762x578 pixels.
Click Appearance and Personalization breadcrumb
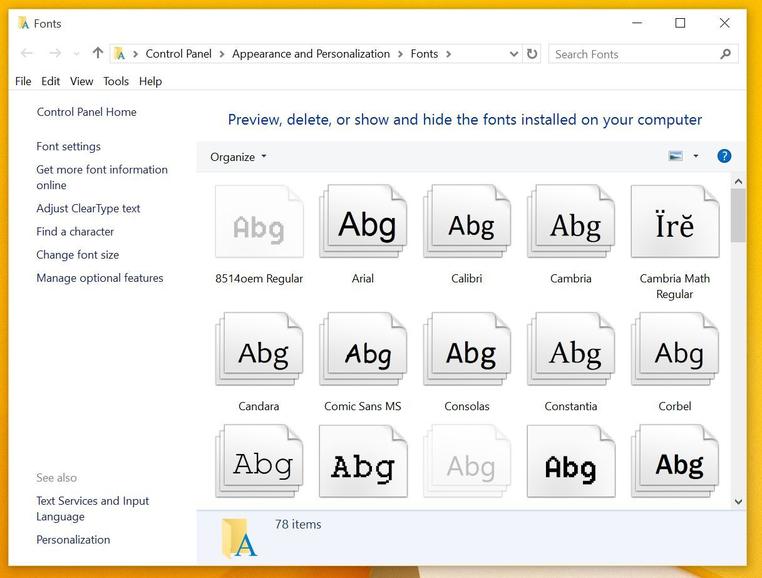tap(311, 54)
